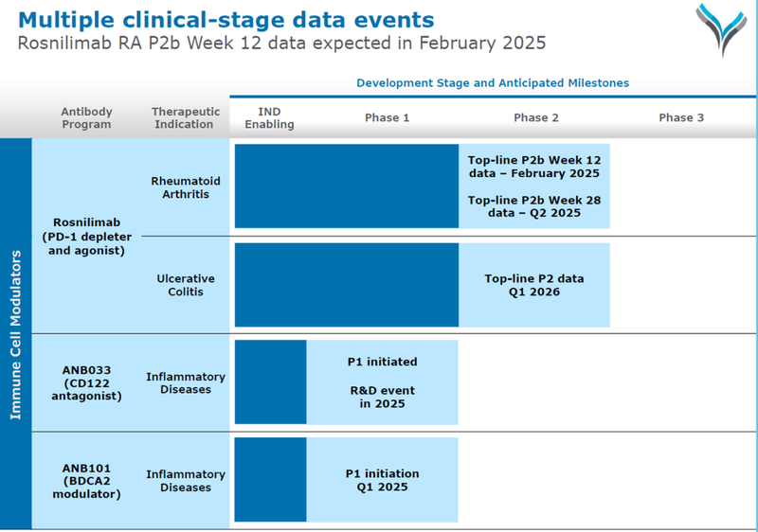Image resolution: width=758 pixels, height=532 pixels.
Task: Click the dark blue Rheumatoid Arthritis progress bar
Action: coord(346,186)
